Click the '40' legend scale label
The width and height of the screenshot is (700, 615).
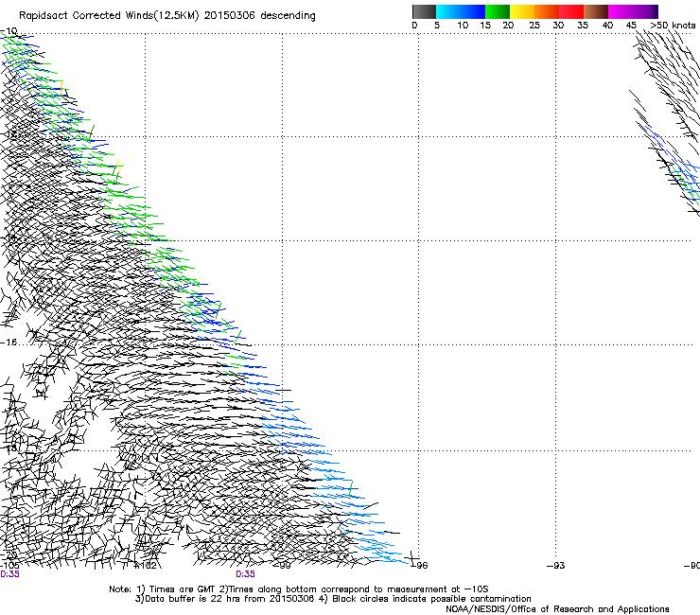click(x=607, y=26)
